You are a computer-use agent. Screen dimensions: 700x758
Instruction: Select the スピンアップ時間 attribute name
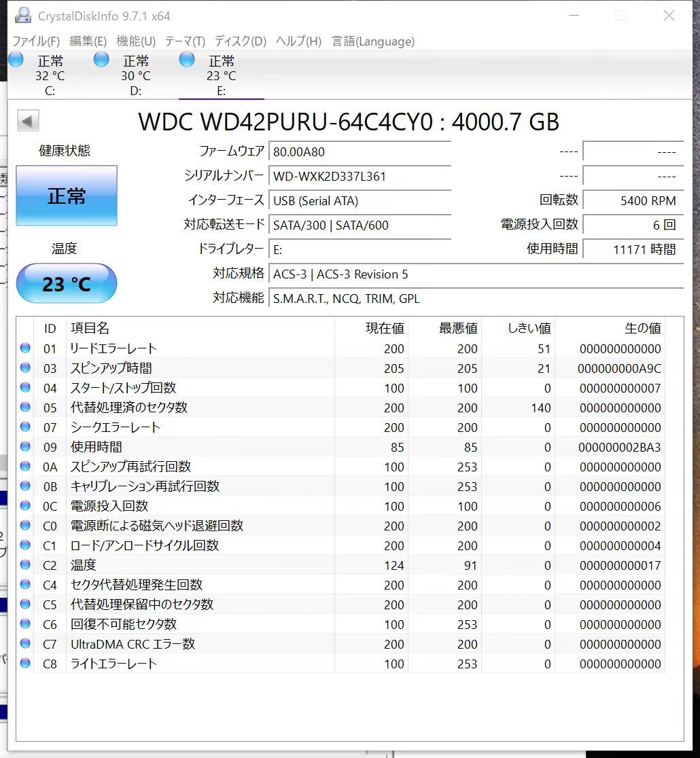pos(111,368)
